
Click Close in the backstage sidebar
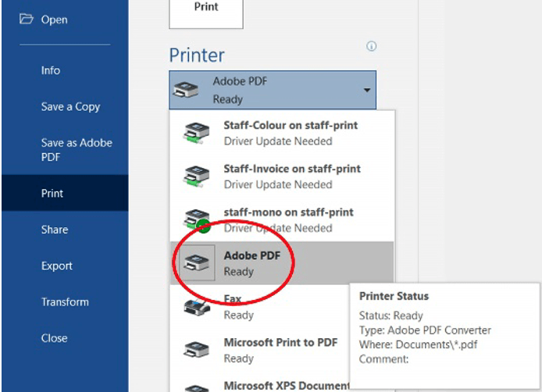pos(54,338)
